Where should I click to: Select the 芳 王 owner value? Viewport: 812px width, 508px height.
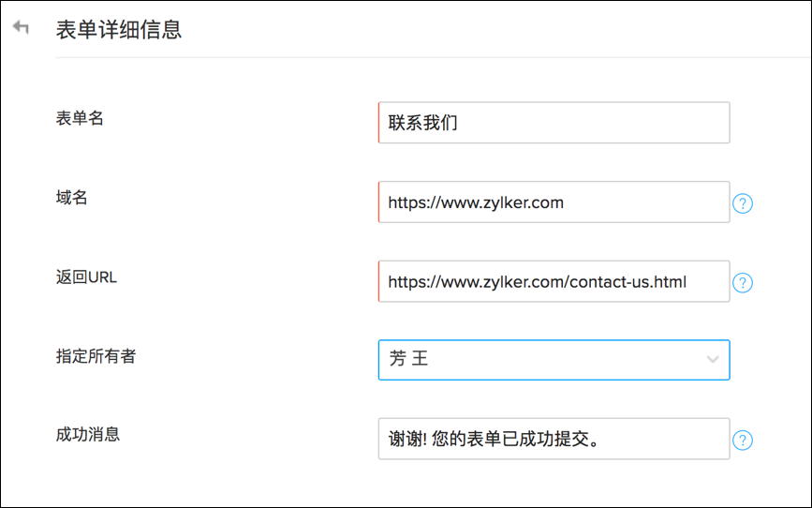(408, 359)
